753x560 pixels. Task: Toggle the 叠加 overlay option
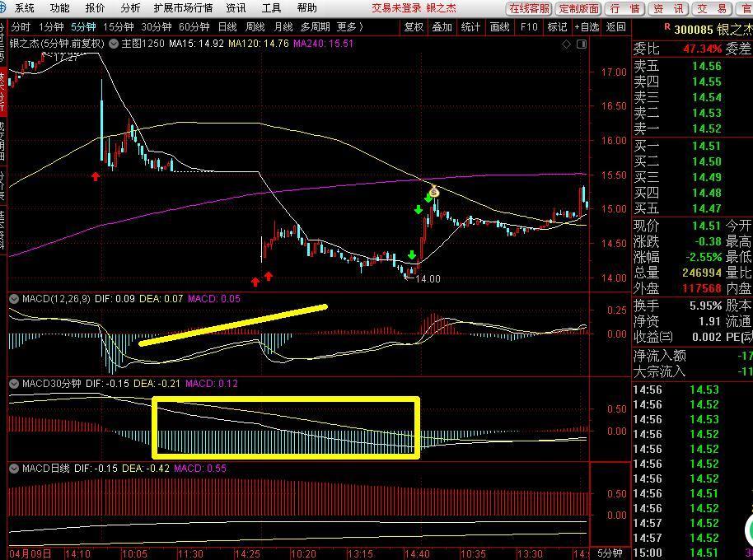442,26
